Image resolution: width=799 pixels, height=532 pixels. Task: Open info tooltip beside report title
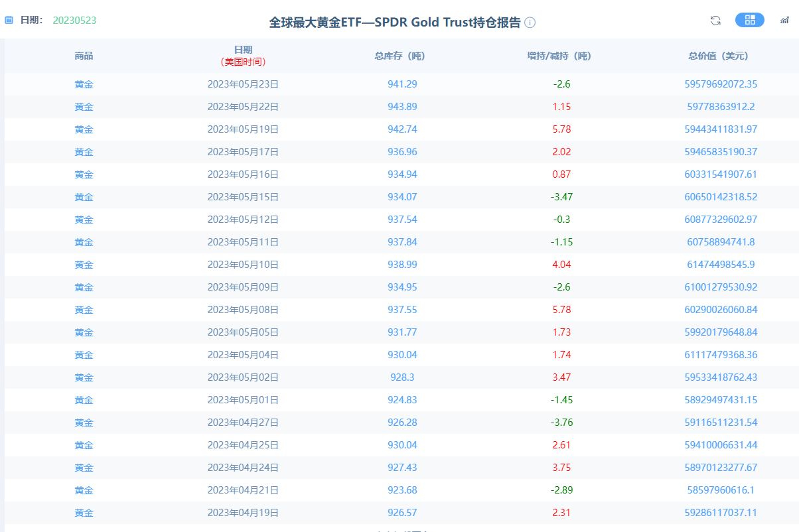point(529,22)
